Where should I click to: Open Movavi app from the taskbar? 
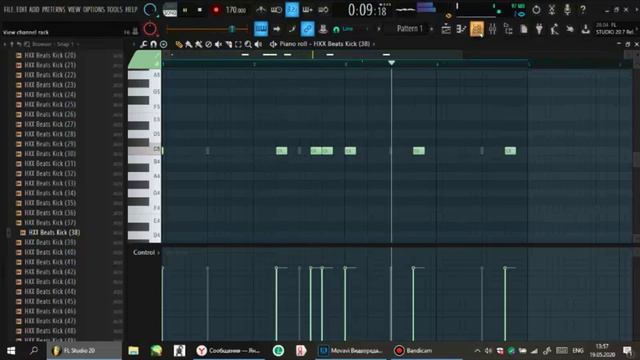351,351
